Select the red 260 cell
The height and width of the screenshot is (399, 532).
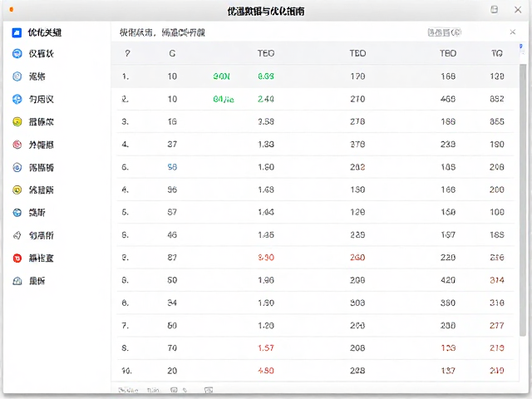click(357, 258)
